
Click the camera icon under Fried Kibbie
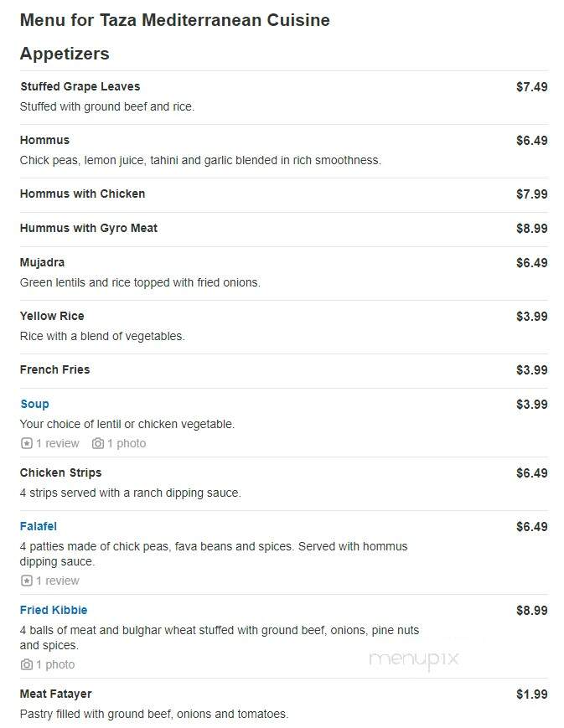(27, 664)
